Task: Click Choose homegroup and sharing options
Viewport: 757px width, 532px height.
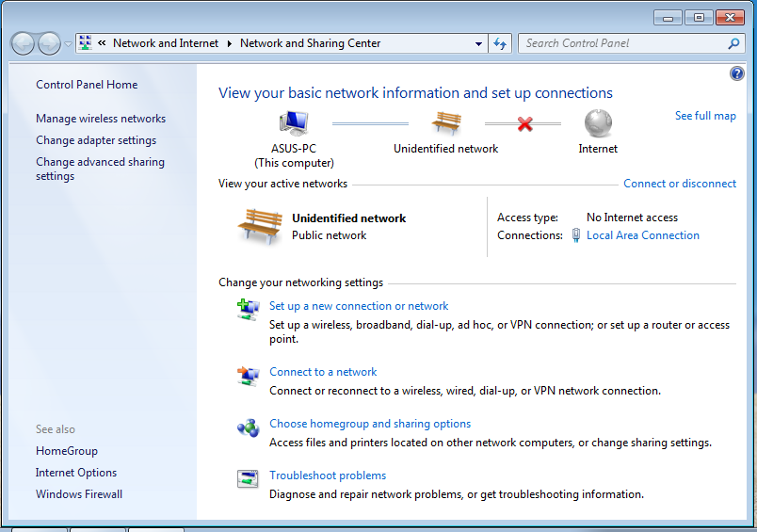Action: tap(370, 424)
